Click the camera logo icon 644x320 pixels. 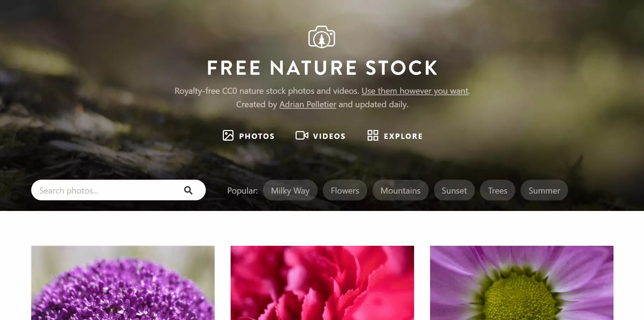(322, 37)
